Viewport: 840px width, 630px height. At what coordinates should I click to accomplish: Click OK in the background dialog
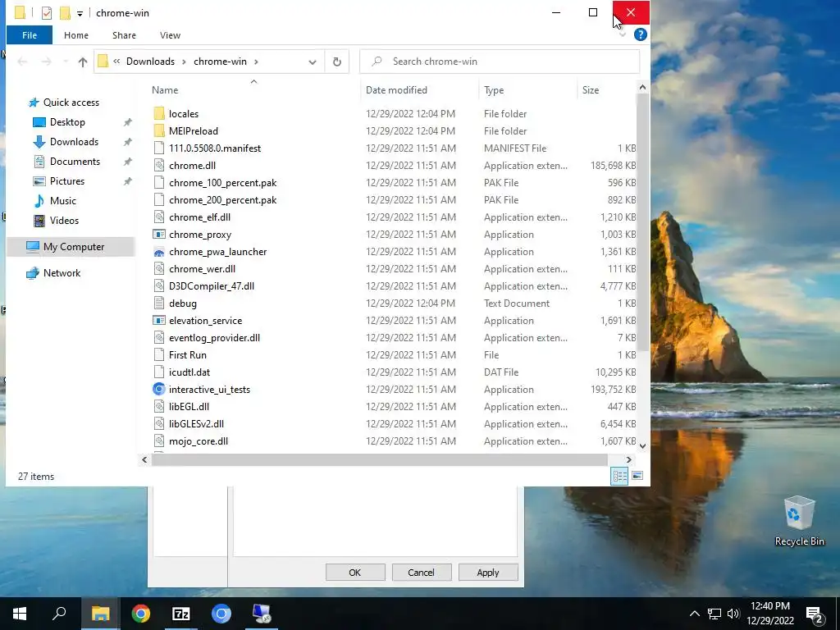pyautogui.click(x=355, y=572)
